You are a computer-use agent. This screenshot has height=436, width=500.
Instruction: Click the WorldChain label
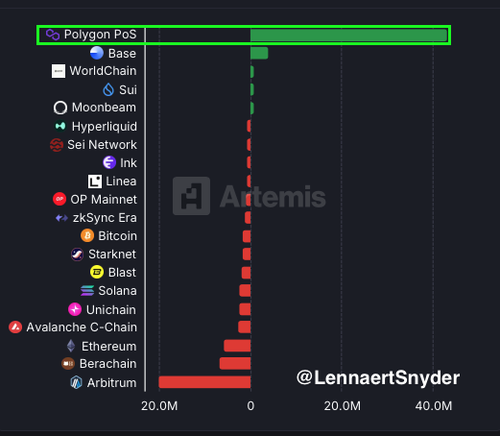pyautogui.click(x=103, y=71)
